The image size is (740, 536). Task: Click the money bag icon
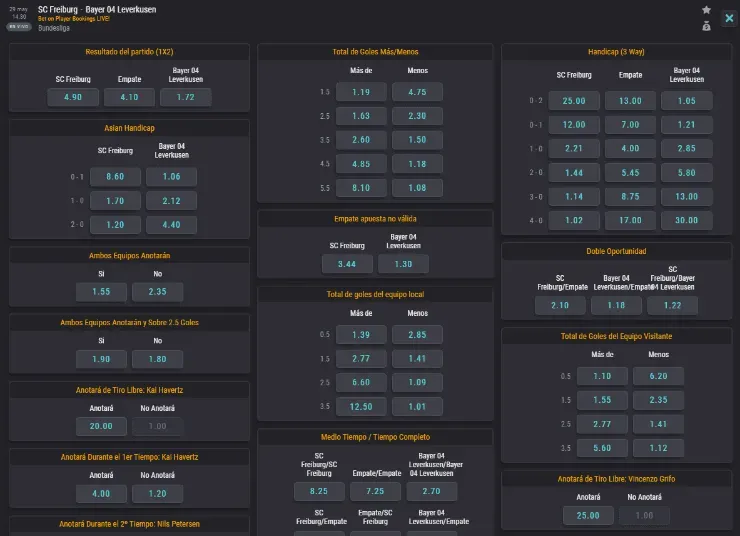(706, 26)
